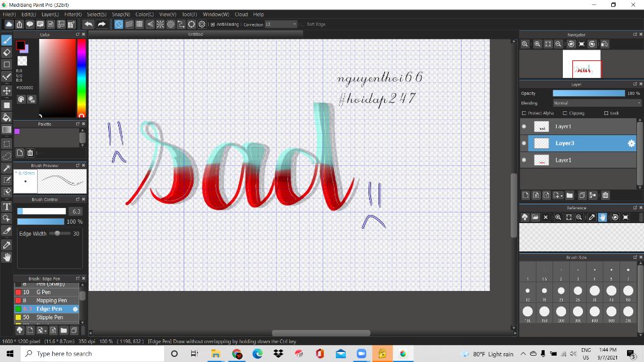Select the Hand tool in left toolbar
The image size is (644, 362).
click(6, 257)
